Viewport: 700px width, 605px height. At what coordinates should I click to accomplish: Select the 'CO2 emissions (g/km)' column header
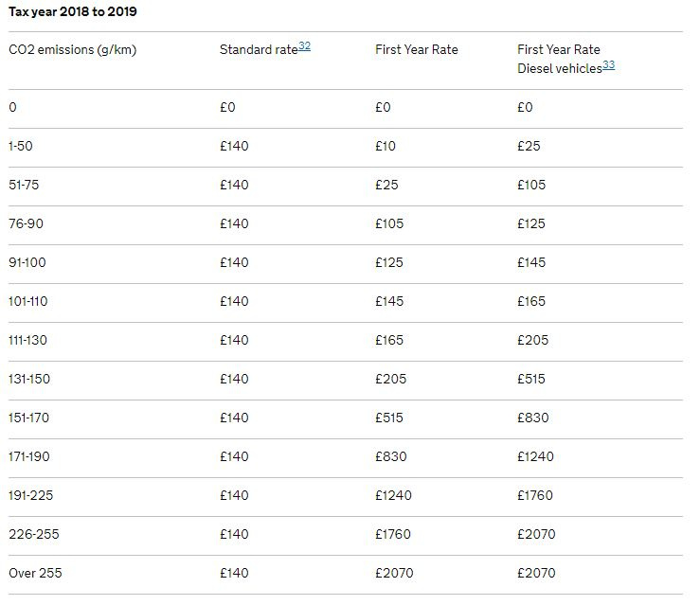click(x=73, y=49)
